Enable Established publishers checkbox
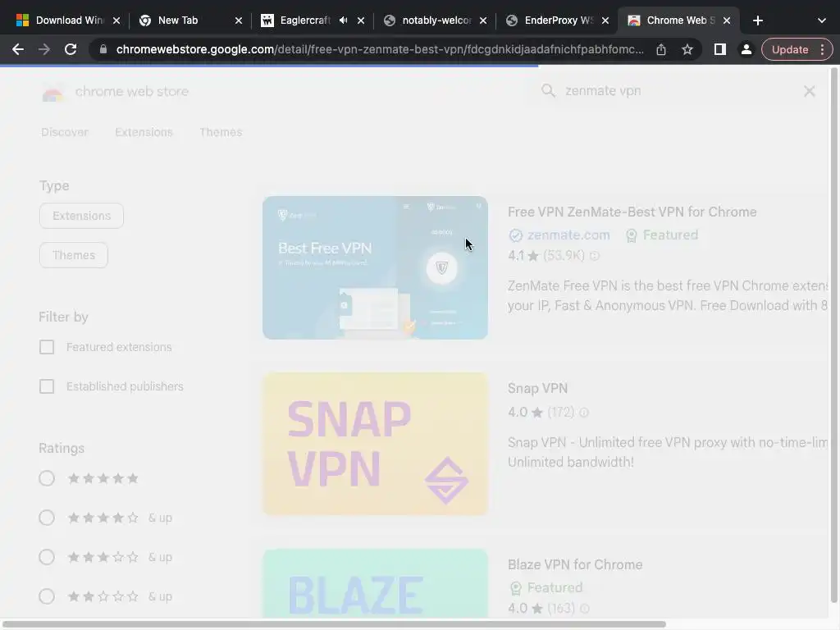Viewport: 840px width, 630px height. [47, 386]
